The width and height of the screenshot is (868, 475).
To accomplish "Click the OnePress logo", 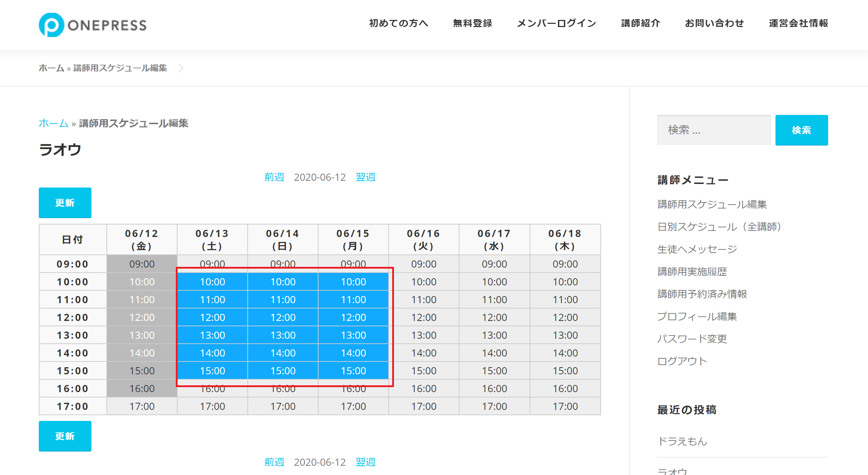I will click(93, 25).
